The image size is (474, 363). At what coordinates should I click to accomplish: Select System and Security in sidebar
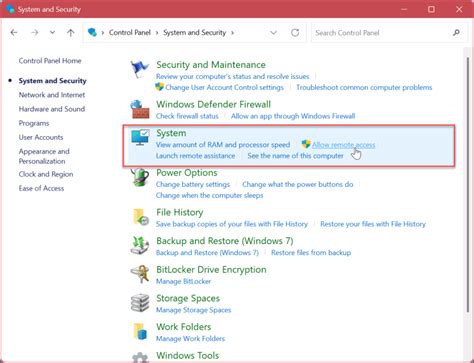point(52,81)
